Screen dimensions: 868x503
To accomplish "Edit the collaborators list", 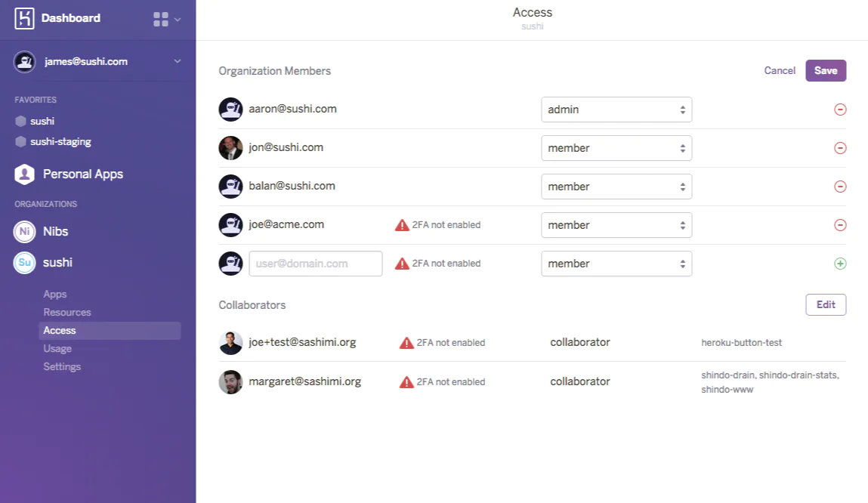I will 826,305.
